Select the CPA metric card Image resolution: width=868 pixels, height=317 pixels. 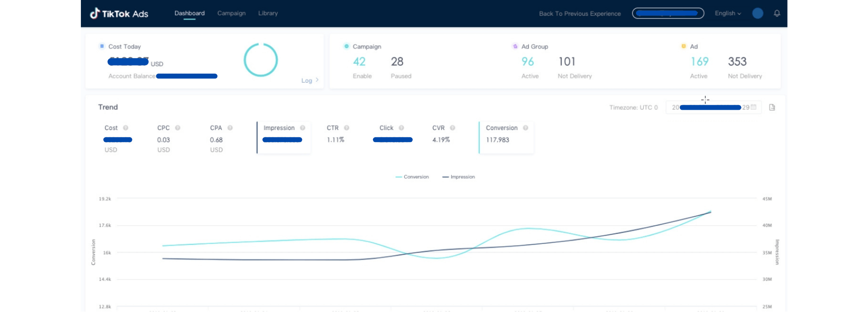click(222, 138)
